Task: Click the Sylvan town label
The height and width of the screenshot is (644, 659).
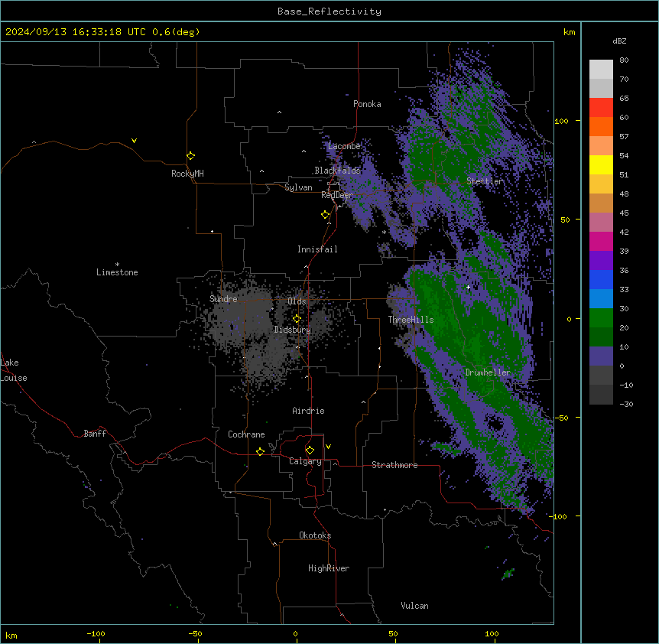Action: [298, 187]
